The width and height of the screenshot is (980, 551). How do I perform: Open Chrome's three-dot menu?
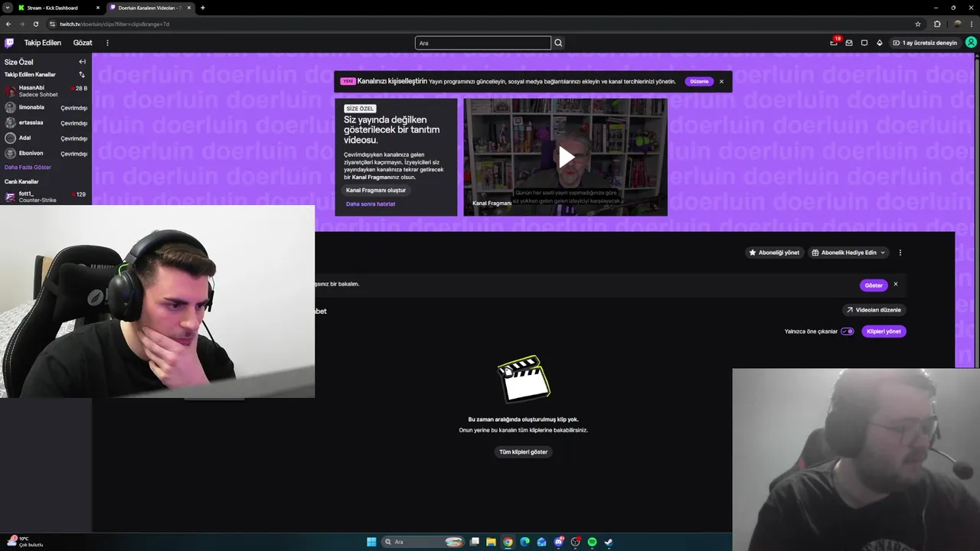coord(972,24)
